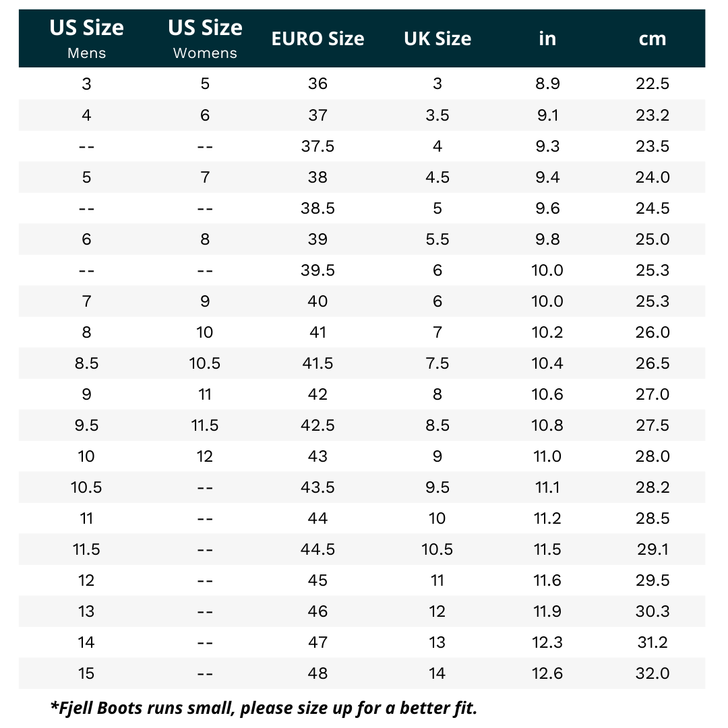The image size is (728, 728).
Task: Select the EURO size 39 cell
Action: coord(317,239)
